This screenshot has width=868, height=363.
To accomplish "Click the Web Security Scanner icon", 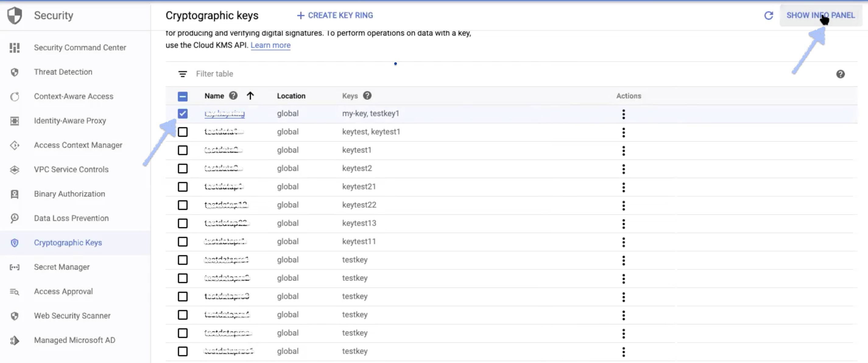I will pyautogui.click(x=15, y=316).
